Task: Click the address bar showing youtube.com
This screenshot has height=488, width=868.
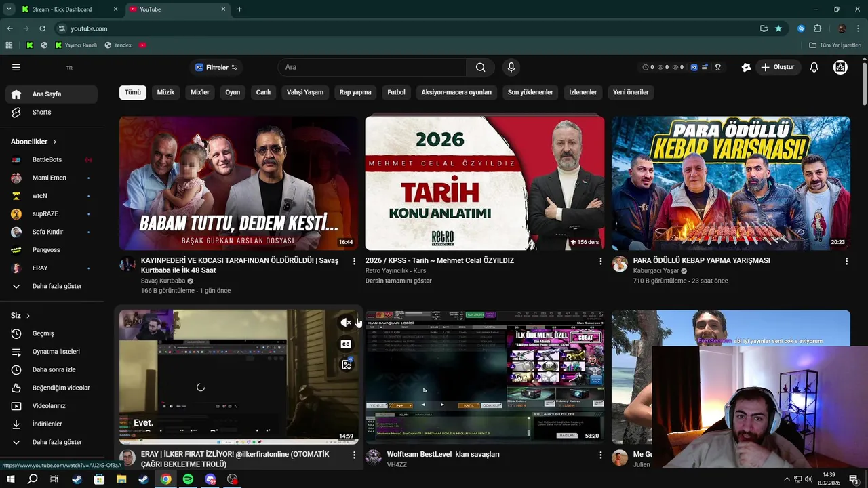Action: tap(407, 28)
